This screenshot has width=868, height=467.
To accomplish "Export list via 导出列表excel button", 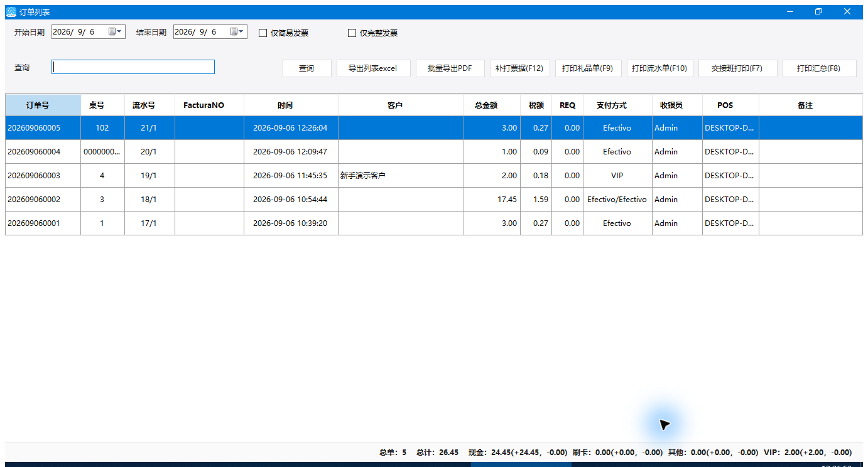I will 373,68.
